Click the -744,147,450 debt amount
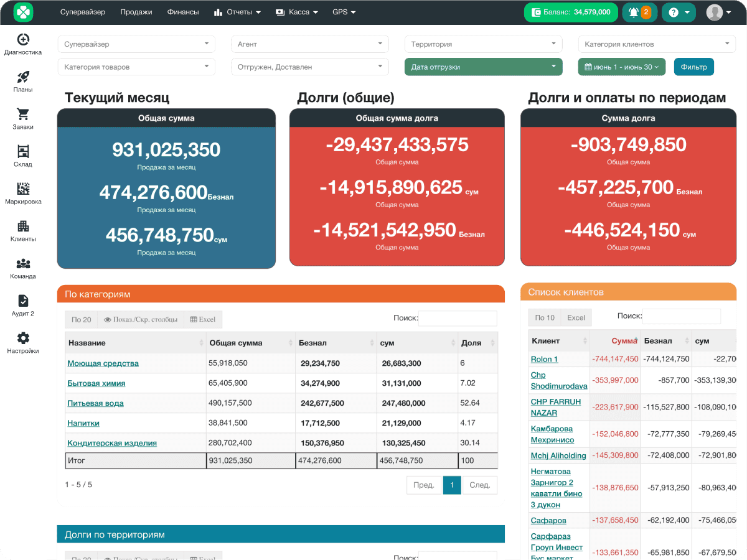The height and width of the screenshot is (560, 747). click(615, 359)
